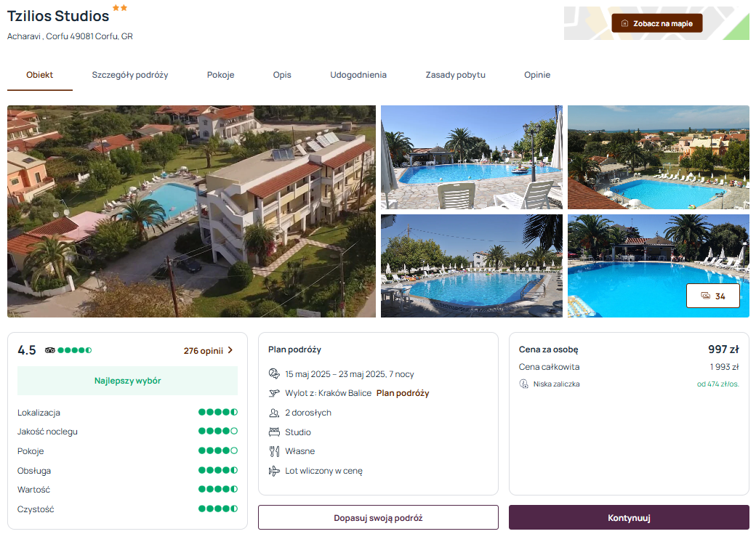Click the calendar dates icon in Plan podróży
756x534 pixels.
click(274, 374)
